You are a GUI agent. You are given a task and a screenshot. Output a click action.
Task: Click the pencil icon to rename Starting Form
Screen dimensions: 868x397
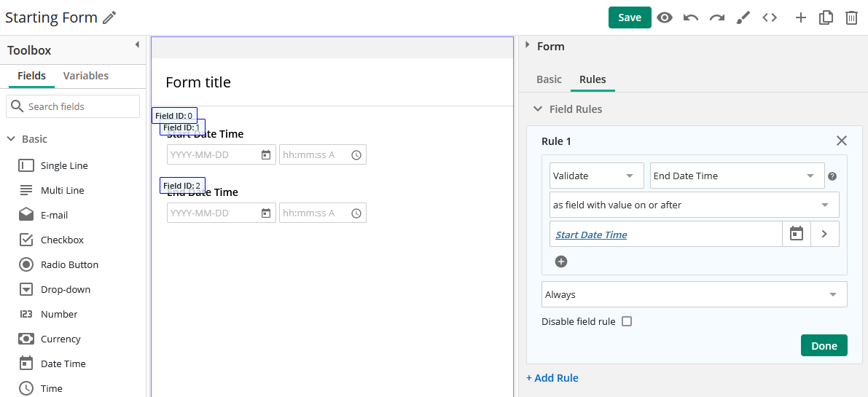point(109,17)
